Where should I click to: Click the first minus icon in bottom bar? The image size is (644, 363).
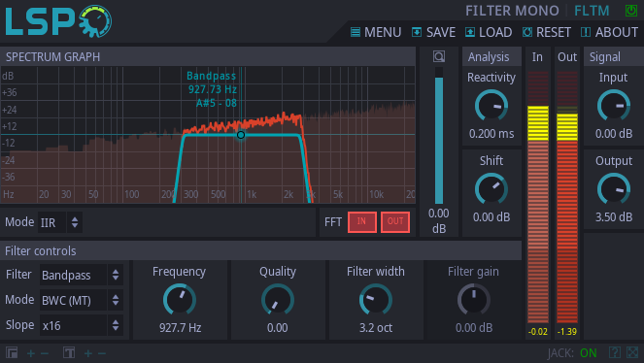coord(45,352)
